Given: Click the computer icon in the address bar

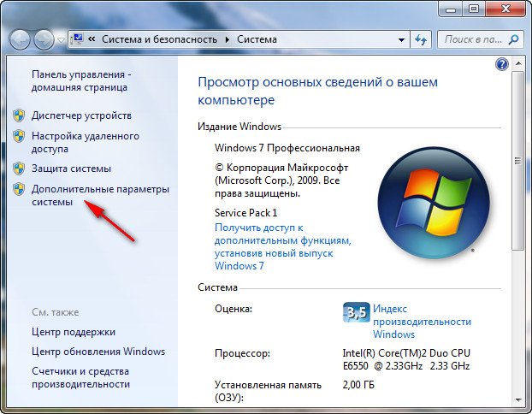Looking at the screenshot, I should [x=76, y=39].
